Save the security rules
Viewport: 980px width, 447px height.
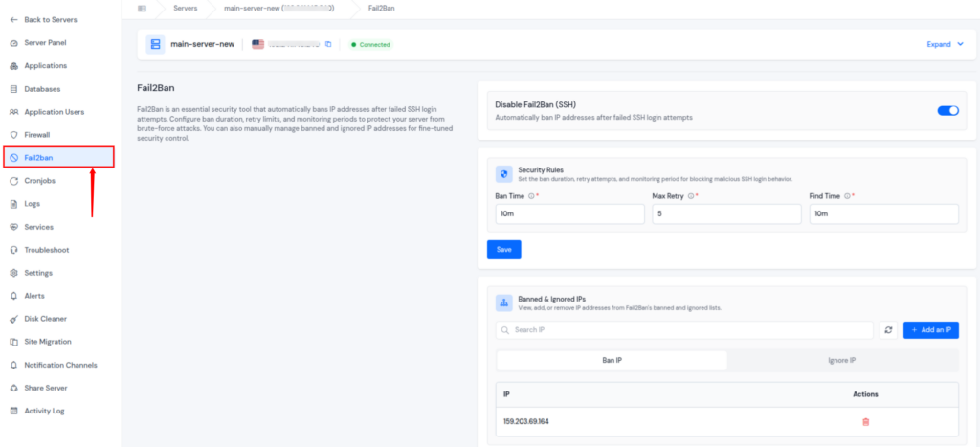click(x=503, y=250)
